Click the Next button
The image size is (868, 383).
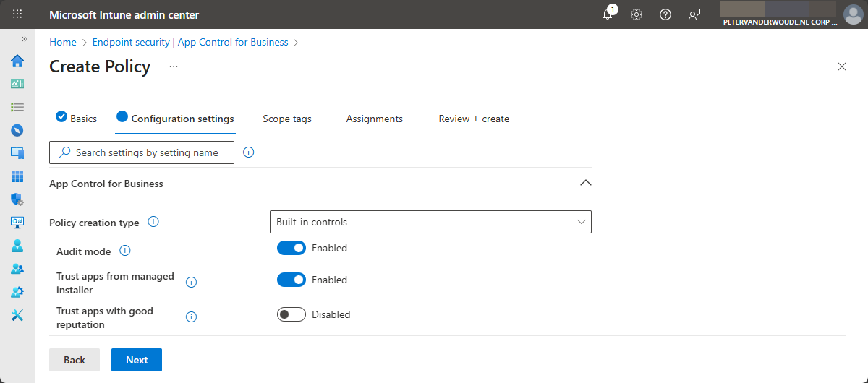click(136, 360)
